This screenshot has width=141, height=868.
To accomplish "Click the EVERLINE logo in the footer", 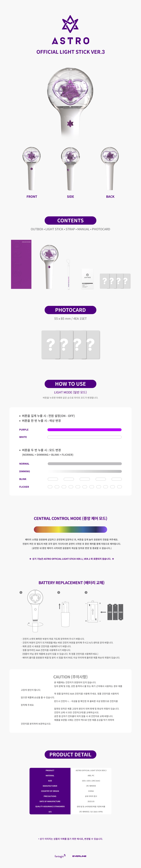I will (79, 856).
